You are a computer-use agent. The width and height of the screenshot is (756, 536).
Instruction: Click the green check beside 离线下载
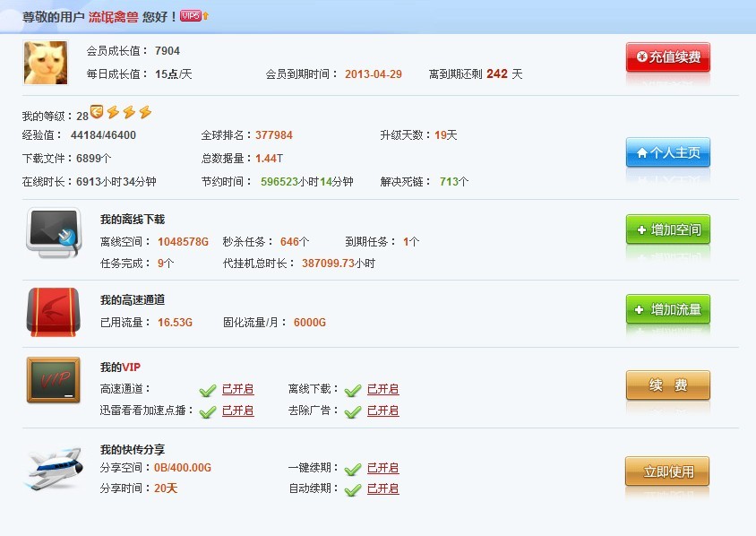pos(353,390)
